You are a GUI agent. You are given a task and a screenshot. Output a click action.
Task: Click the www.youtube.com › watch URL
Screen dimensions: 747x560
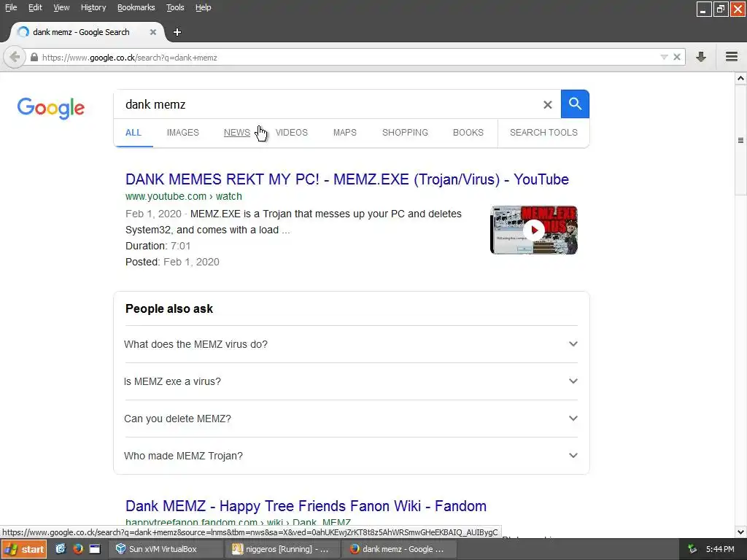183,196
